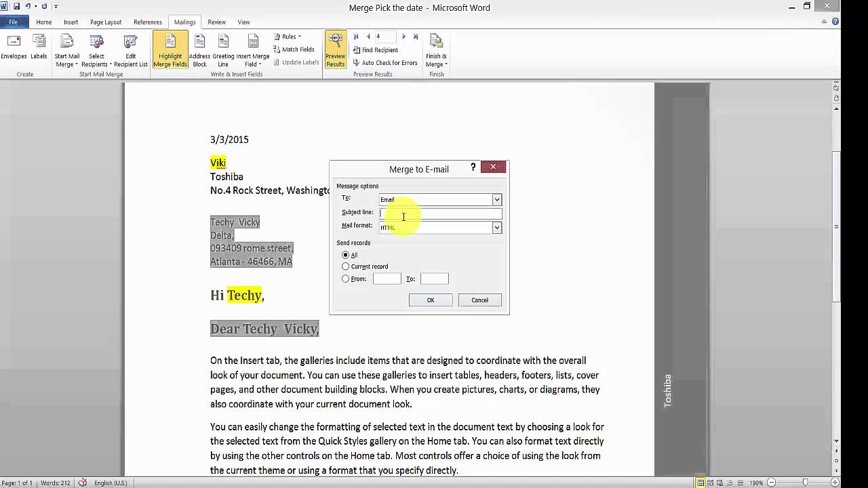Click OK in Merge to E-mail dialog
The height and width of the screenshot is (488, 868).
tap(431, 300)
